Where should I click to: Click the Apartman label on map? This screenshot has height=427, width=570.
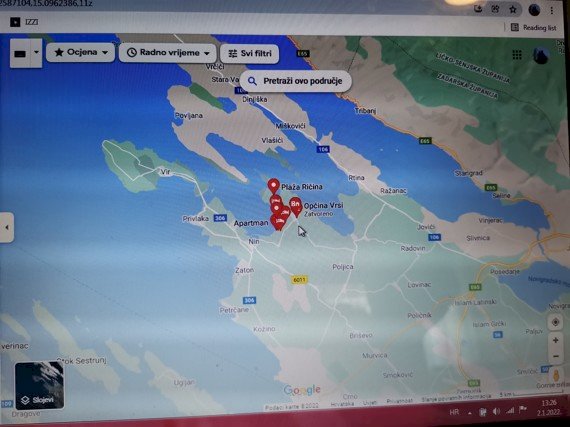click(x=251, y=223)
